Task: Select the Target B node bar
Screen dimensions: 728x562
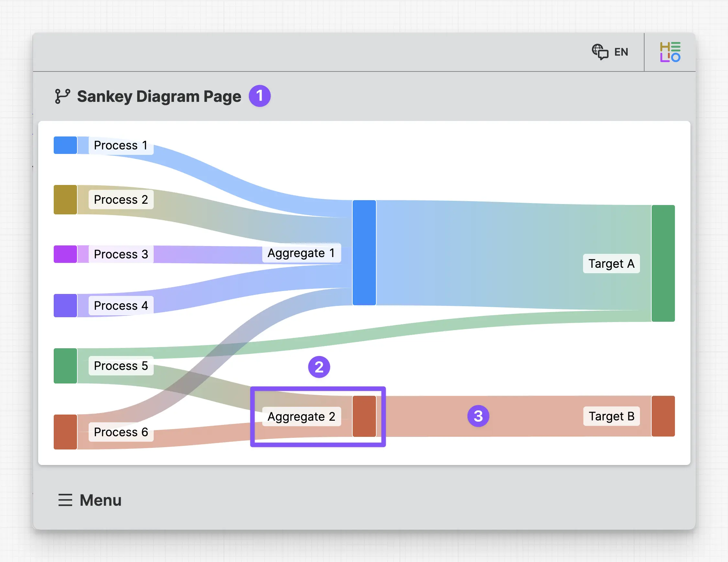Action: click(663, 416)
